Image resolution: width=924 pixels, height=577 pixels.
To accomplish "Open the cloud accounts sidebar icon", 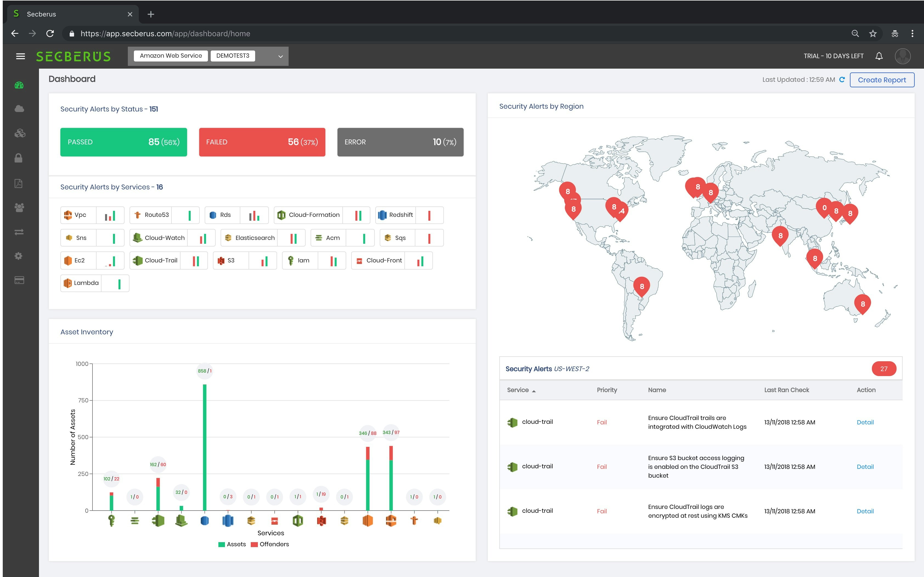I will [x=19, y=109].
